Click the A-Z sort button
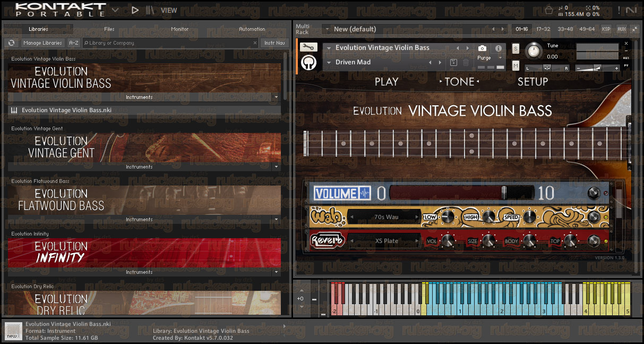644x344 pixels. click(74, 43)
